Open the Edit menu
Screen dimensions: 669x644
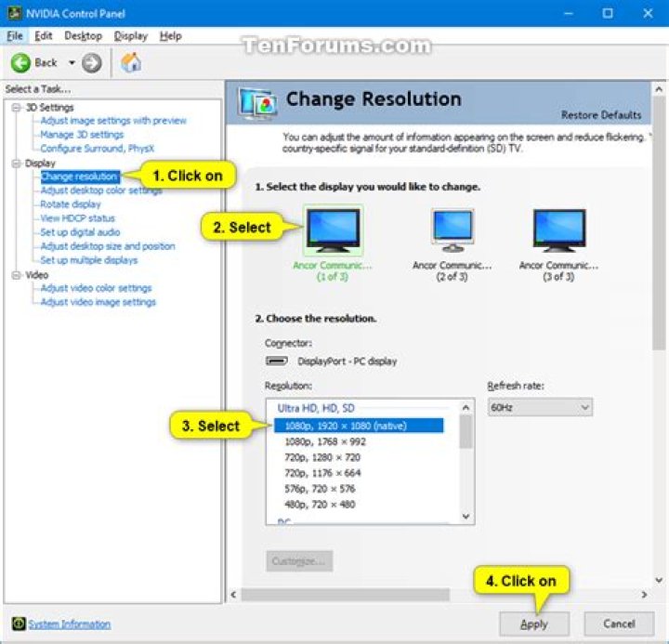pyautogui.click(x=43, y=36)
